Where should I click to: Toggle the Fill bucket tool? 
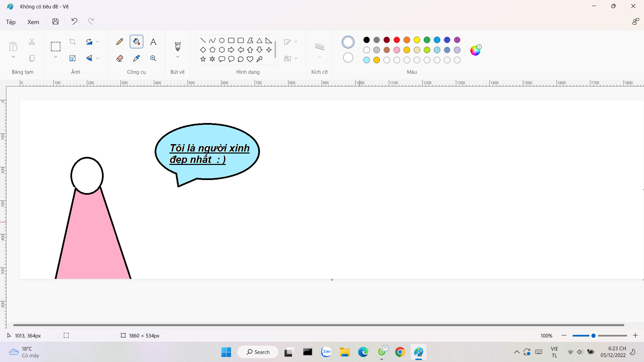pos(137,42)
